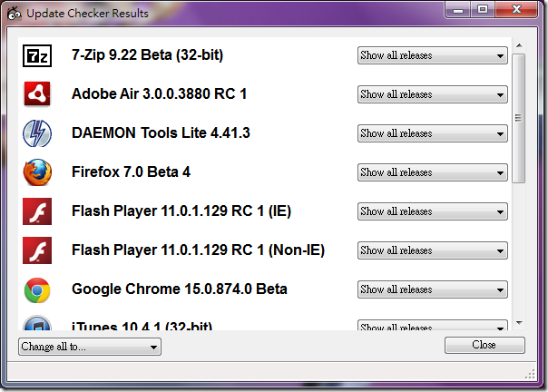Viewport: 548px width, 392px height.
Task: Open releases dropdown for Flash Player (IE)
Action: (432, 211)
